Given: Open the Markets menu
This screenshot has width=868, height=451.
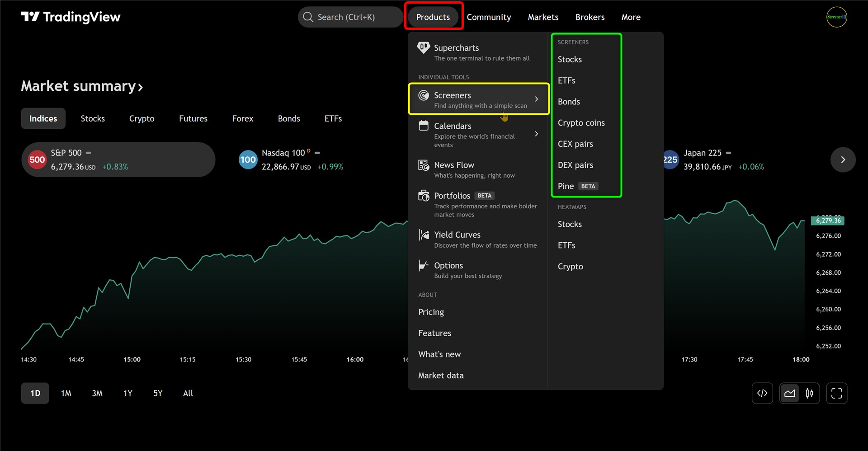Looking at the screenshot, I should point(543,17).
